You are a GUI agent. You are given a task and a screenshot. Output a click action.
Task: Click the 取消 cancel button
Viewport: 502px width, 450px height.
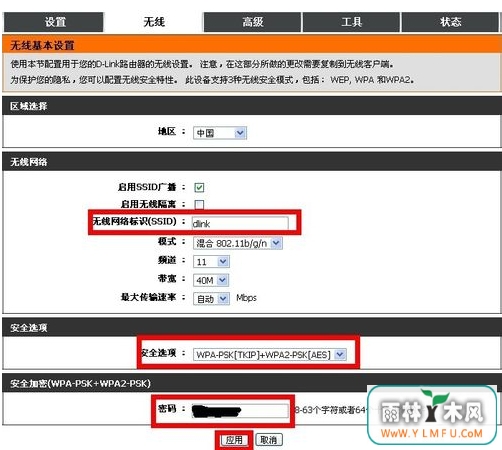pos(269,440)
